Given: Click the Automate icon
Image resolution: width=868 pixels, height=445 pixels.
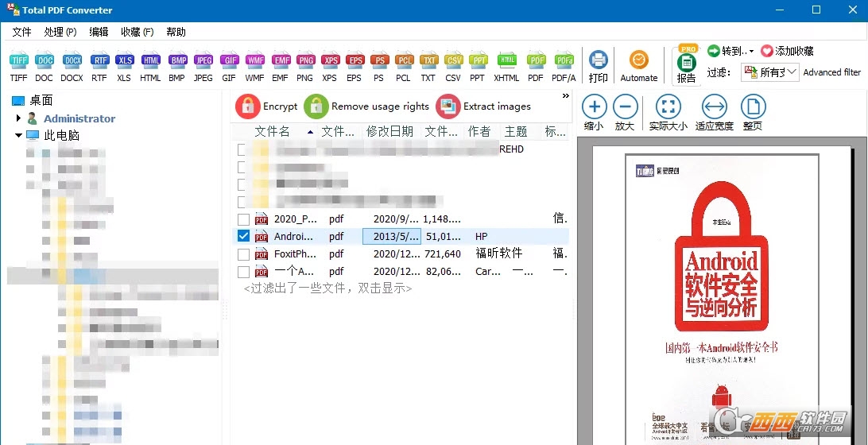Looking at the screenshot, I should tap(638, 65).
